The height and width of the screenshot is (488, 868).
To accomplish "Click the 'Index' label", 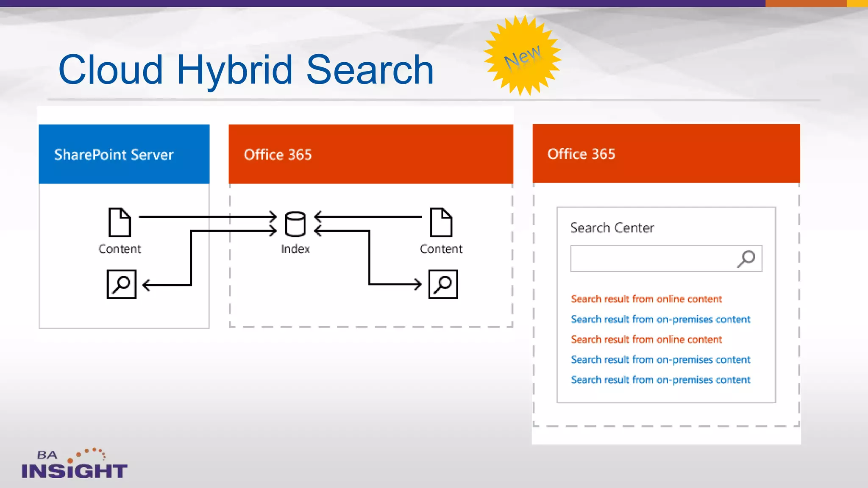I will [x=295, y=249].
